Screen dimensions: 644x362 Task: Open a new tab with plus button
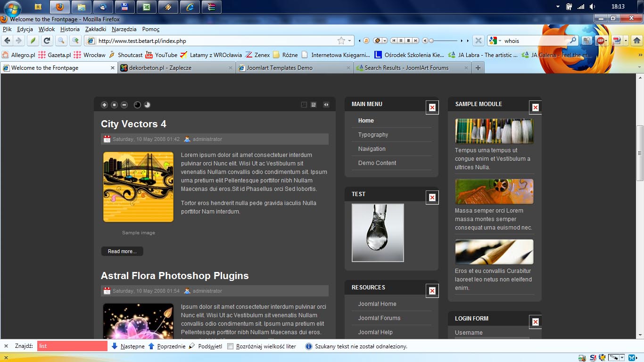[x=478, y=68]
